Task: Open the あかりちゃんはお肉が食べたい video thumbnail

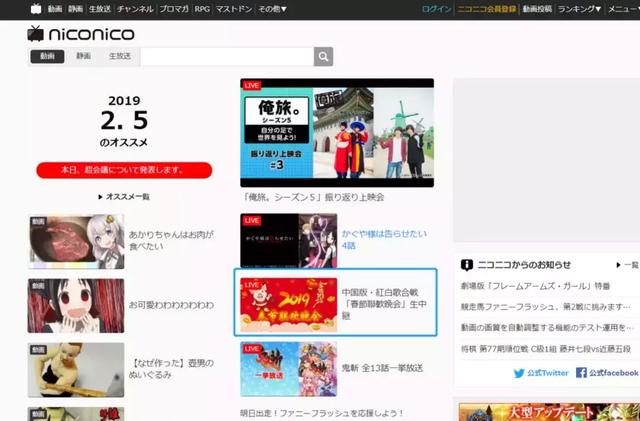Action: (x=76, y=241)
